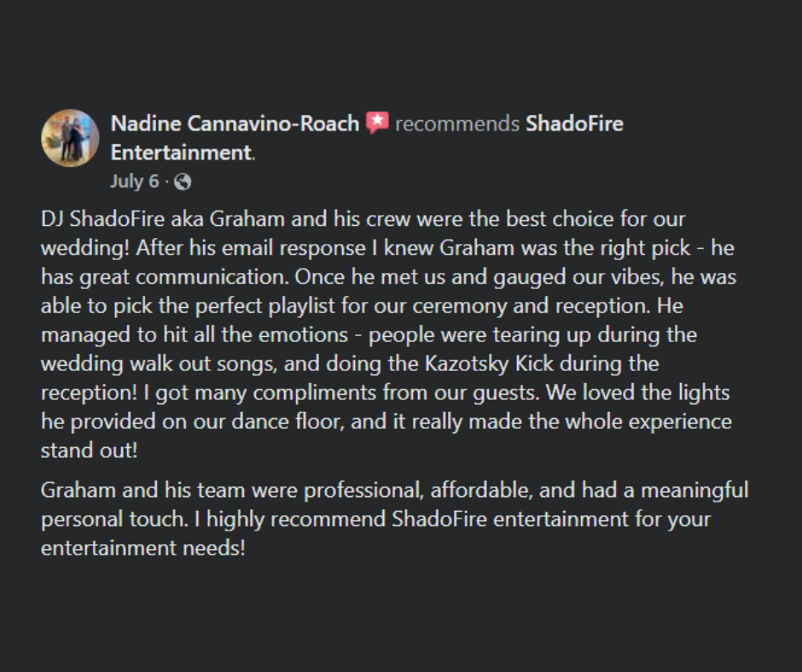Click the final line entertainment needs!
The height and width of the screenshot is (672, 802).
point(142,548)
